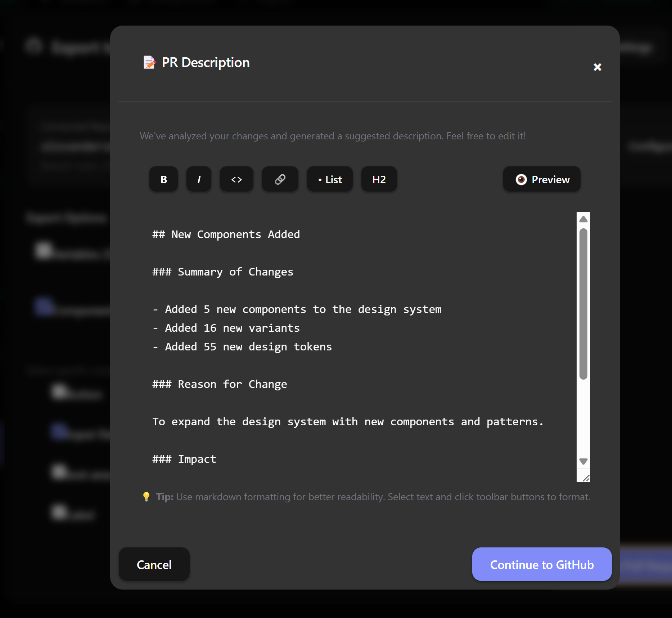The height and width of the screenshot is (618, 672).
Task: Click the "### Reason for Change" heading line
Action: (220, 384)
